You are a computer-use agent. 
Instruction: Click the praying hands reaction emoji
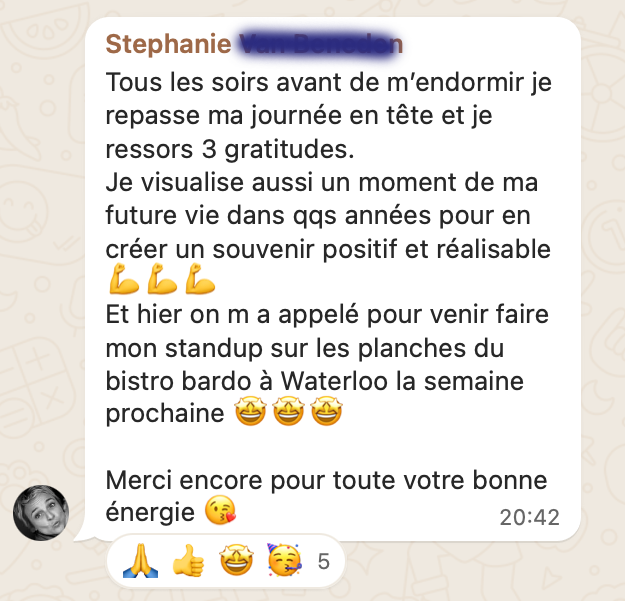(x=140, y=561)
